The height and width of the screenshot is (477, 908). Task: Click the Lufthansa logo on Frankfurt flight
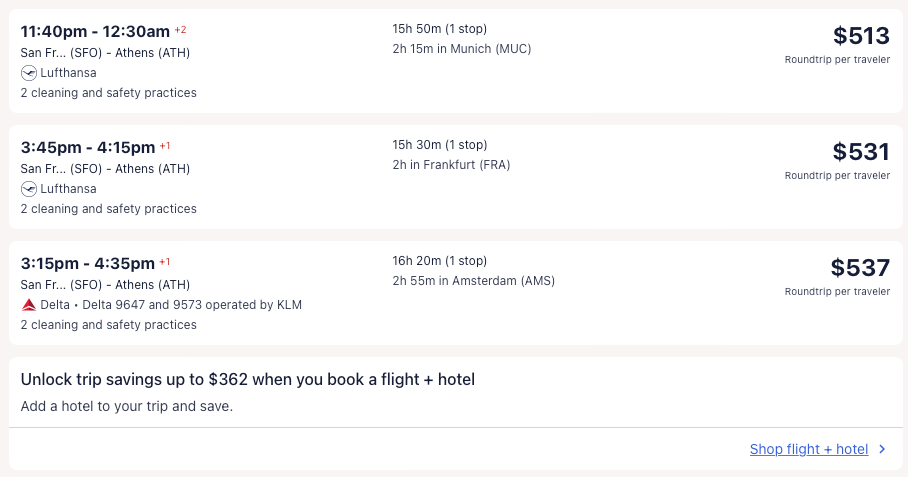point(28,189)
